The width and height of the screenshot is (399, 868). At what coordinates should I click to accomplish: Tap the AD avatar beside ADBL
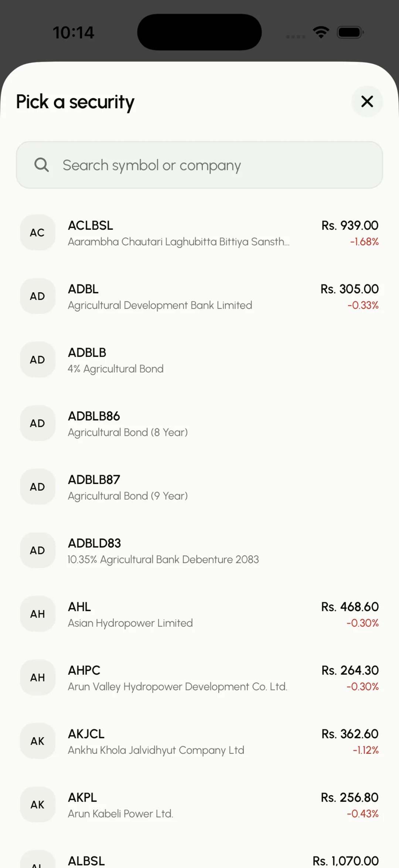[x=38, y=296]
